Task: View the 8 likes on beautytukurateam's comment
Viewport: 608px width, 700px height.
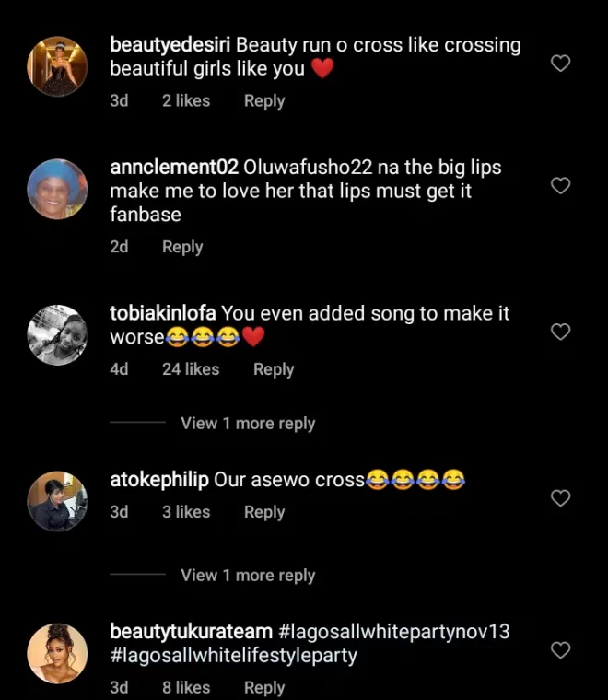Action: click(186, 687)
